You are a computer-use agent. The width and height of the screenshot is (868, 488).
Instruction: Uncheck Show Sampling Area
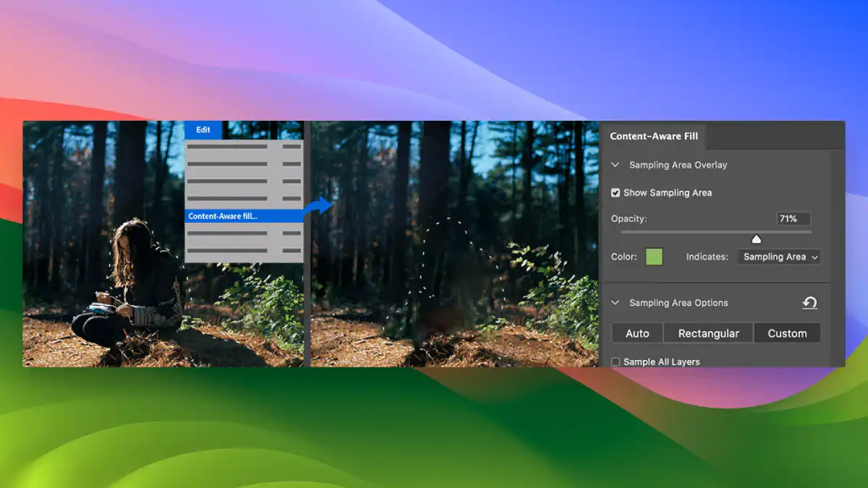point(616,192)
